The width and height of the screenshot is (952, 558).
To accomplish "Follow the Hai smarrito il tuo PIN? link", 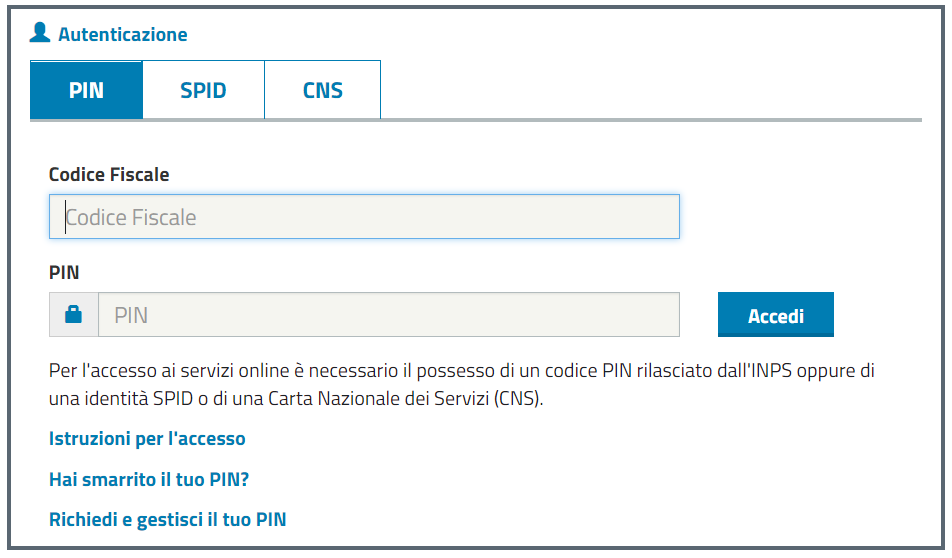I will click(x=149, y=479).
